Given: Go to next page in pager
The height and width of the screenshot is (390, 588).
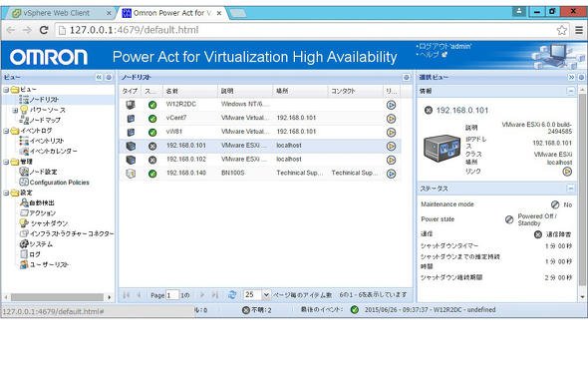Looking at the screenshot, I should (202, 295).
